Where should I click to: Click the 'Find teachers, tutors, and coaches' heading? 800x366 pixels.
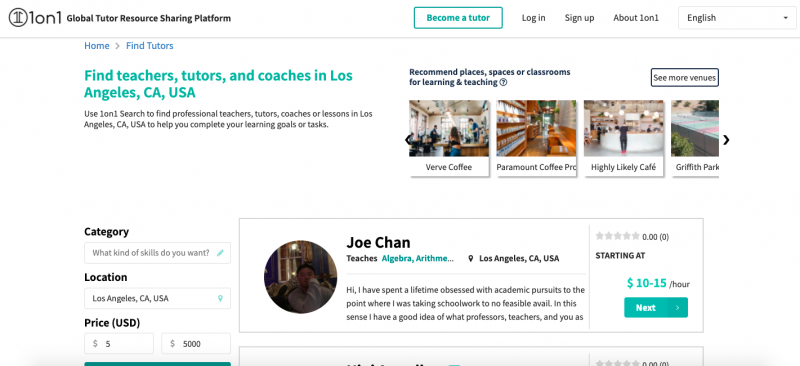[x=218, y=84]
